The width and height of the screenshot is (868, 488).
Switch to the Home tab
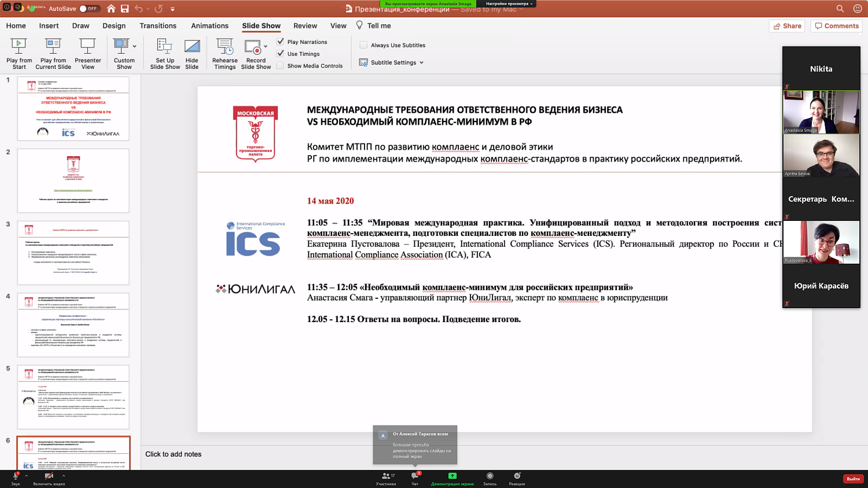16,25
